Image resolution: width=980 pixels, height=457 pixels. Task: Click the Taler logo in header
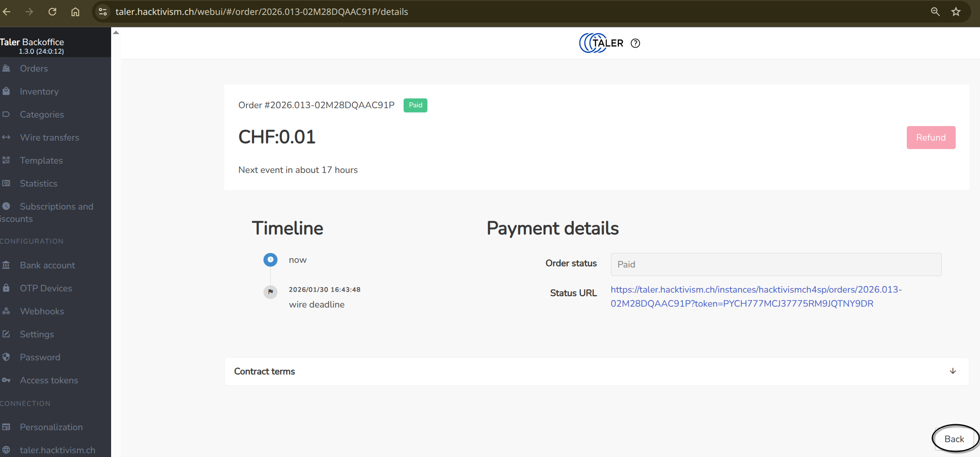pos(601,43)
